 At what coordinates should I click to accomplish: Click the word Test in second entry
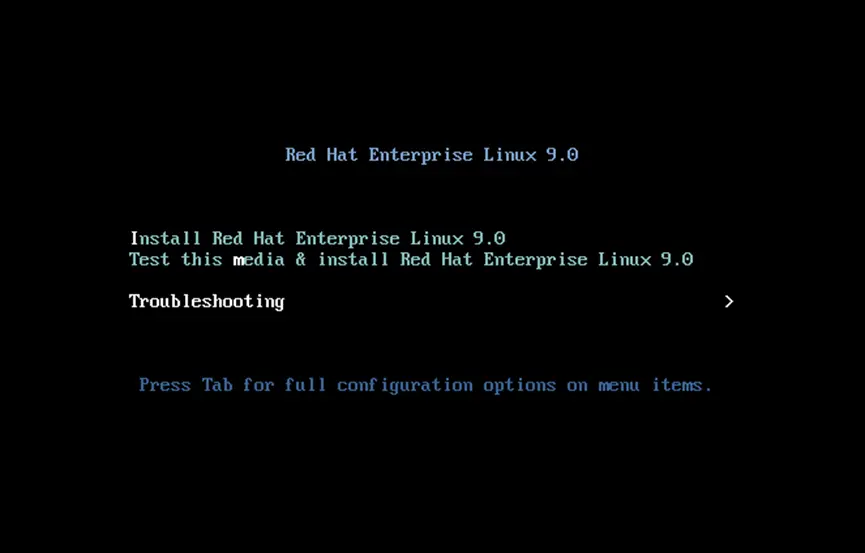tap(149, 259)
